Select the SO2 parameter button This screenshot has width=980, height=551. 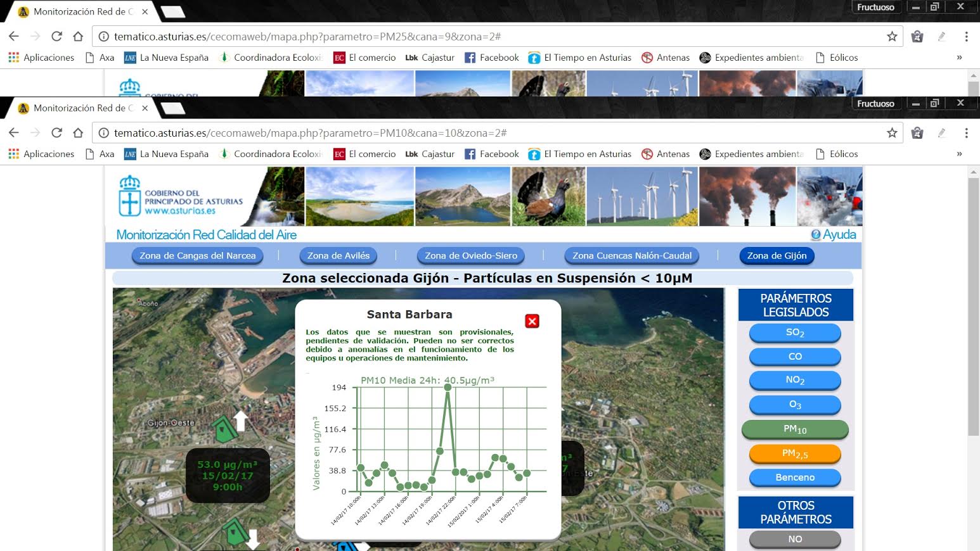pyautogui.click(x=795, y=332)
